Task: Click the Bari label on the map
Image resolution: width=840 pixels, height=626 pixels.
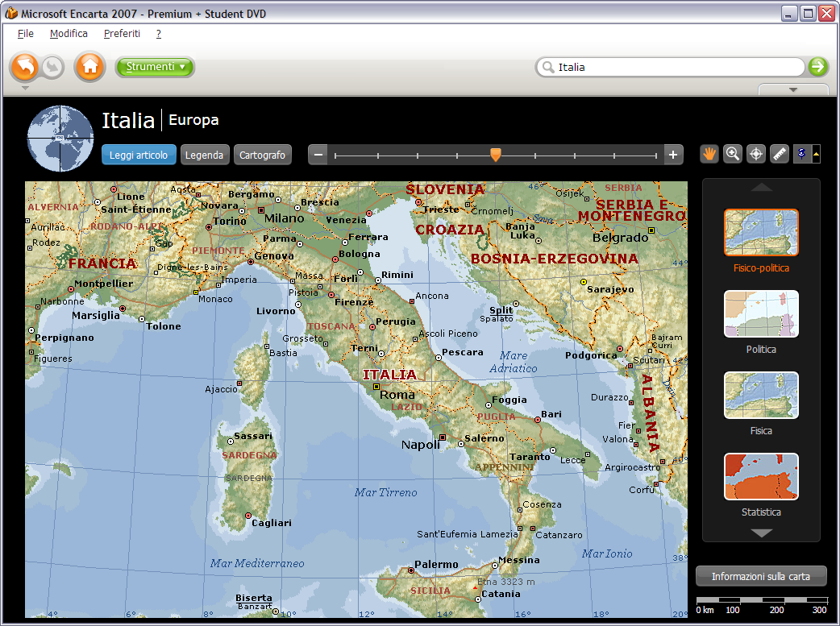Action: [x=551, y=414]
